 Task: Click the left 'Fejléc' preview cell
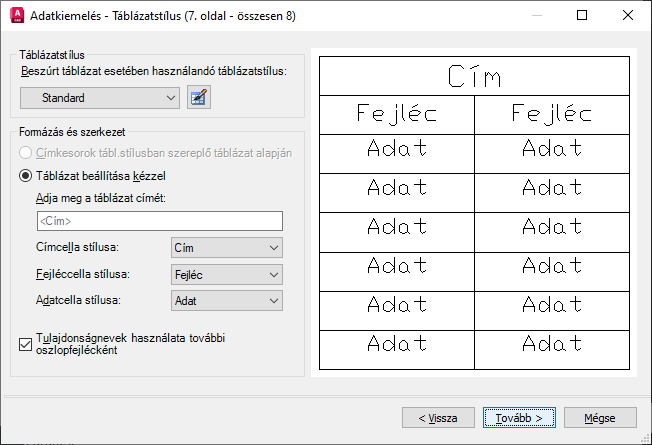tap(397, 115)
